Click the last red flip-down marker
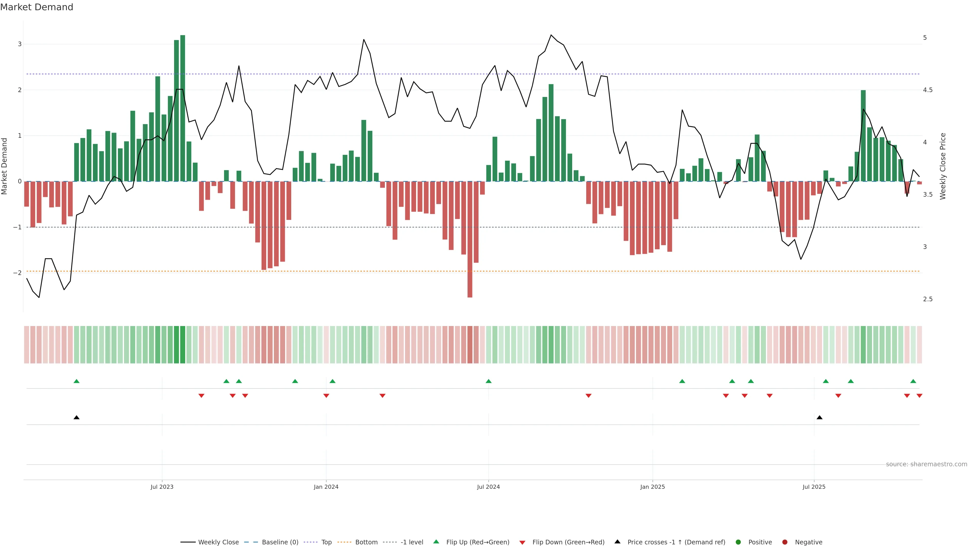This screenshot has width=980, height=551. click(x=920, y=396)
